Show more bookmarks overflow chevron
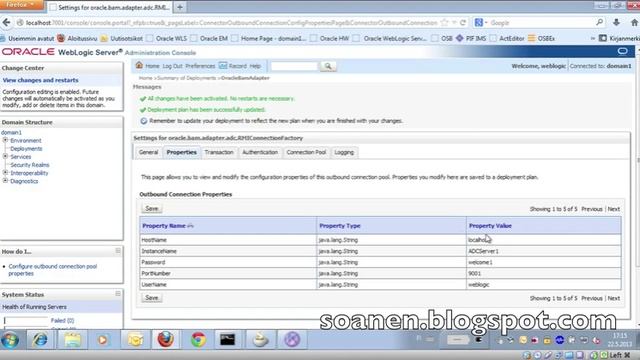Viewport: 640px width, 360px height. (592, 38)
